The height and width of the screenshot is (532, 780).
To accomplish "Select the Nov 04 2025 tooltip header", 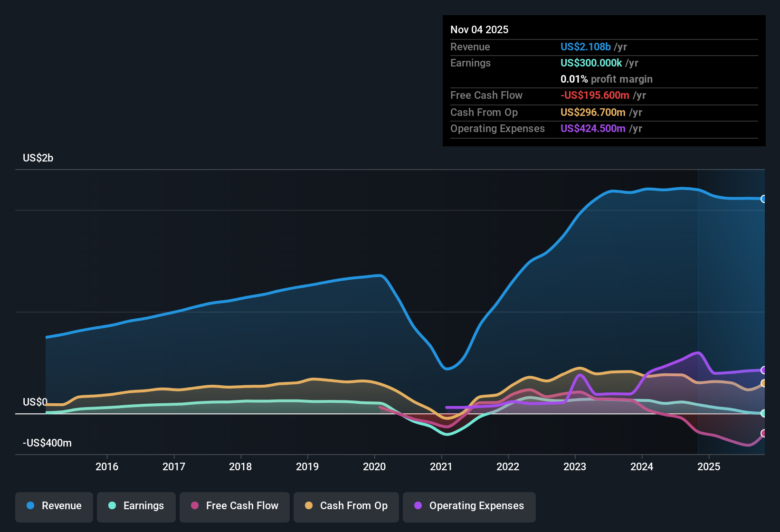I will [x=479, y=29].
